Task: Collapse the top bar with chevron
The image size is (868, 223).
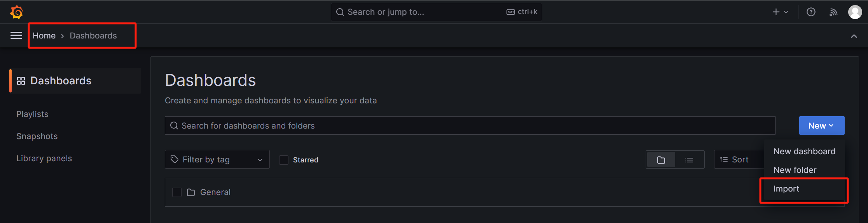Action: [854, 36]
